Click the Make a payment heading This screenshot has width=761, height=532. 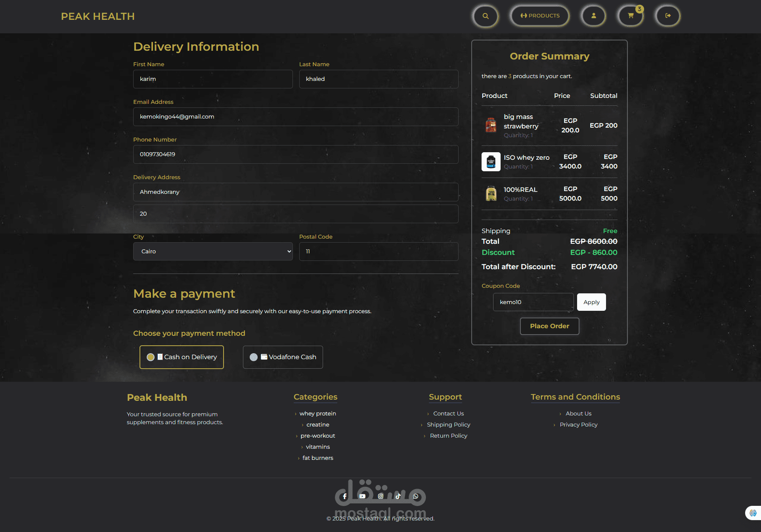coord(184,294)
